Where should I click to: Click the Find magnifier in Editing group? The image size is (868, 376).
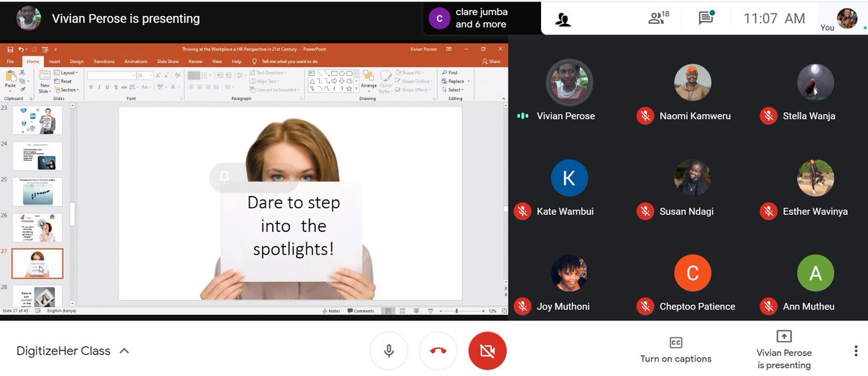tap(449, 72)
